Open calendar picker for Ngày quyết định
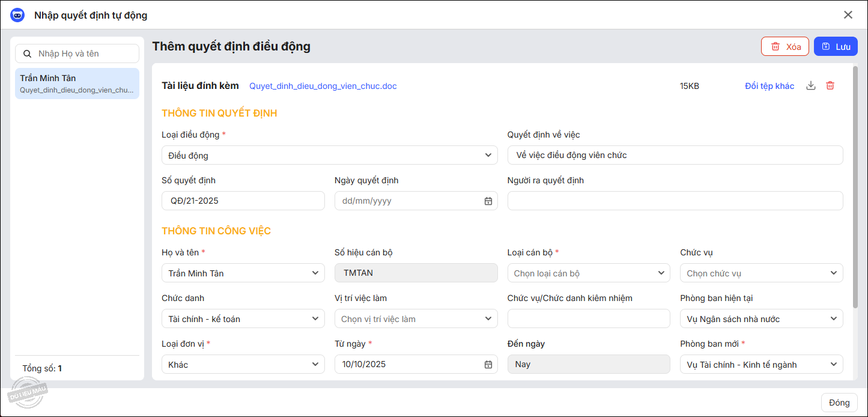 click(488, 201)
